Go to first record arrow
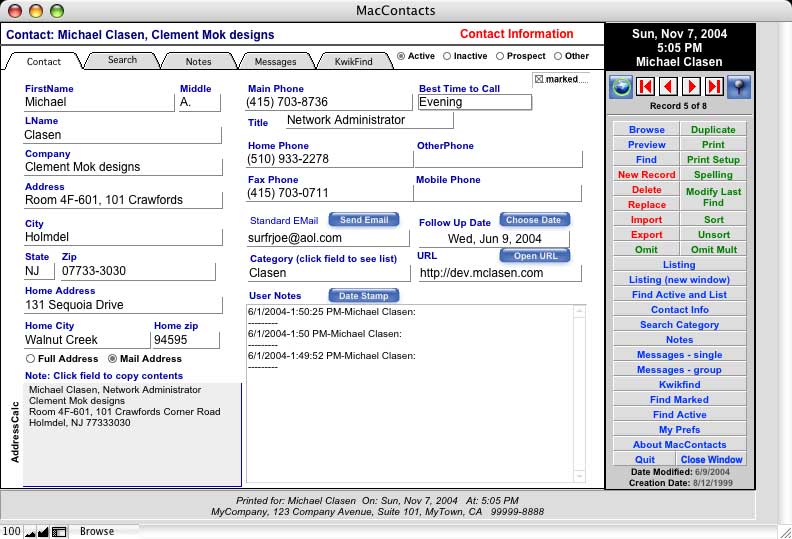Image resolution: width=792 pixels, height=539 pixels. coord(645,87)
